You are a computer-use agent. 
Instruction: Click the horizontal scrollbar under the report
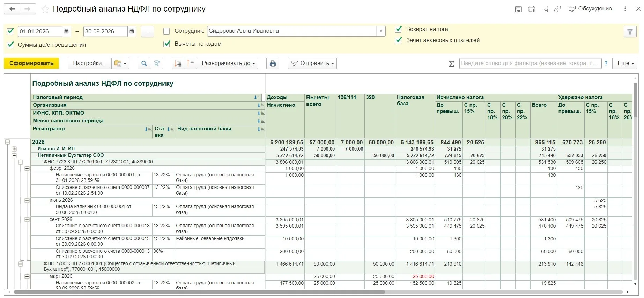pos(199,292)
